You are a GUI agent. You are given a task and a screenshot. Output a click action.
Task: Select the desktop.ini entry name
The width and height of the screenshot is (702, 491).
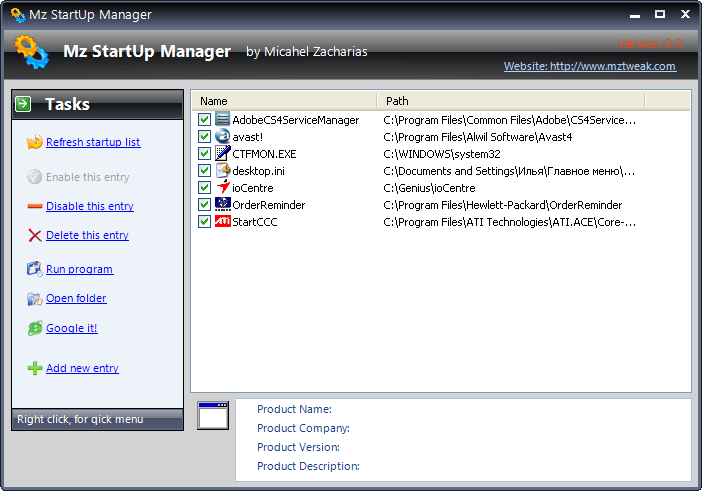[258, 171]
